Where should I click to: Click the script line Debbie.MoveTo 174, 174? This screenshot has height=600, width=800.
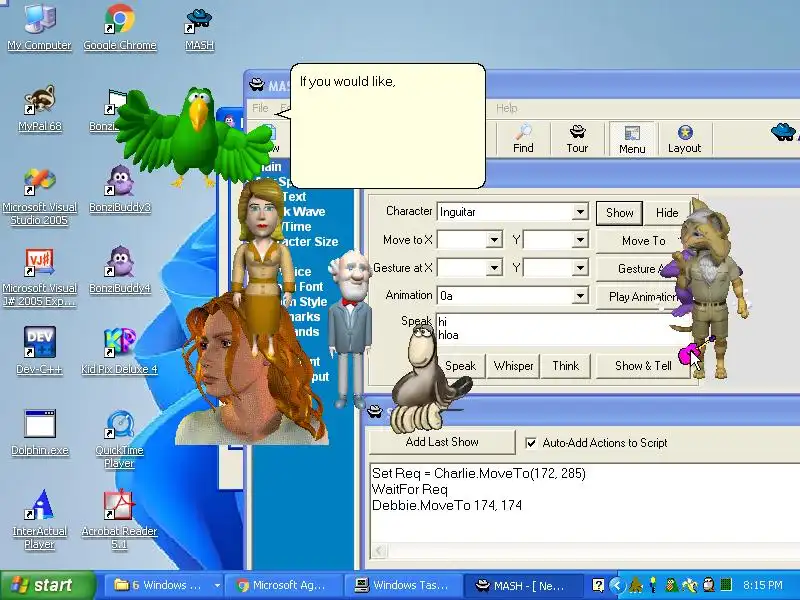[x=447, y=506]
